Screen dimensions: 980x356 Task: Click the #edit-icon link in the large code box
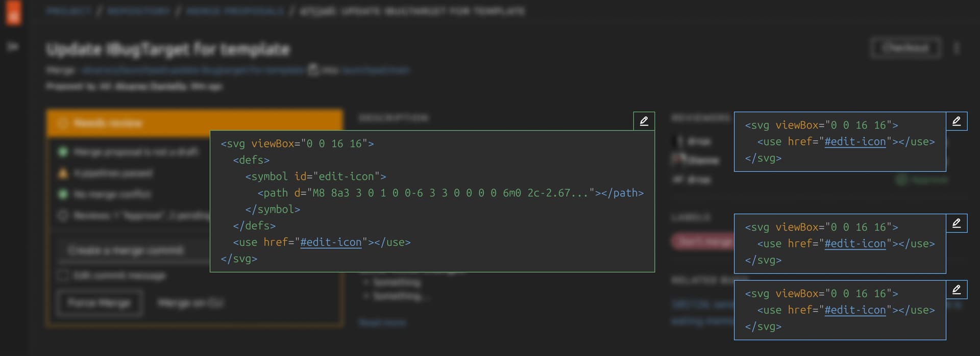tap(331, 242)
